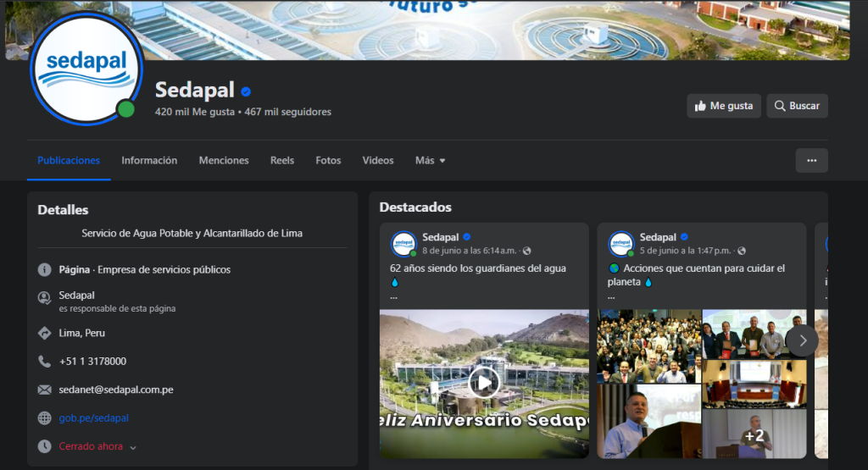The image size is (868, 470).
Task: Click the globe icon next to gob.pe/sedapal
Action: pyautogui.click(x=45, y=418)
